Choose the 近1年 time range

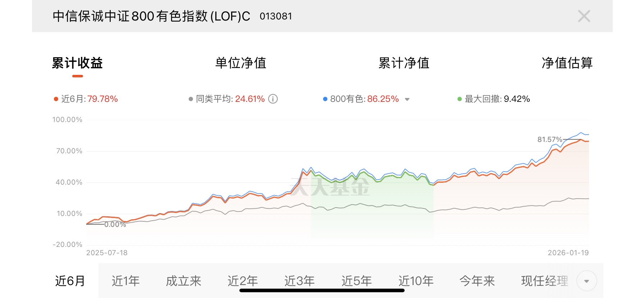pos(125,281)
